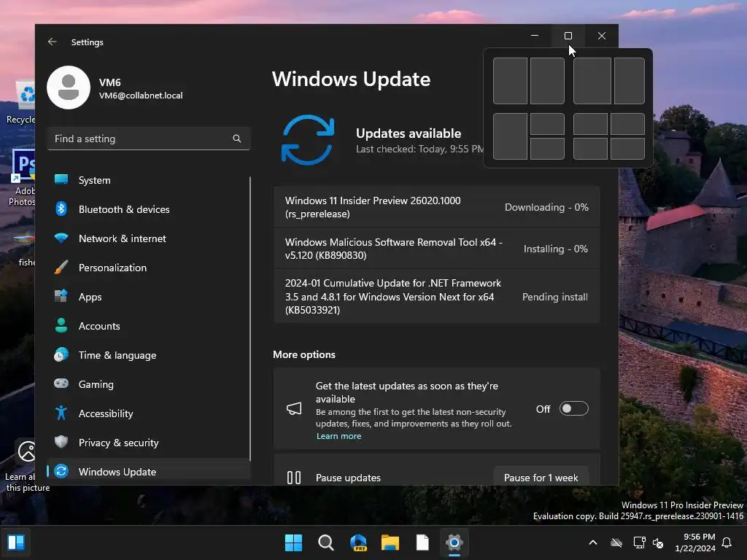Click the Windows Update sidebar sync icon

tap(61, 472)
